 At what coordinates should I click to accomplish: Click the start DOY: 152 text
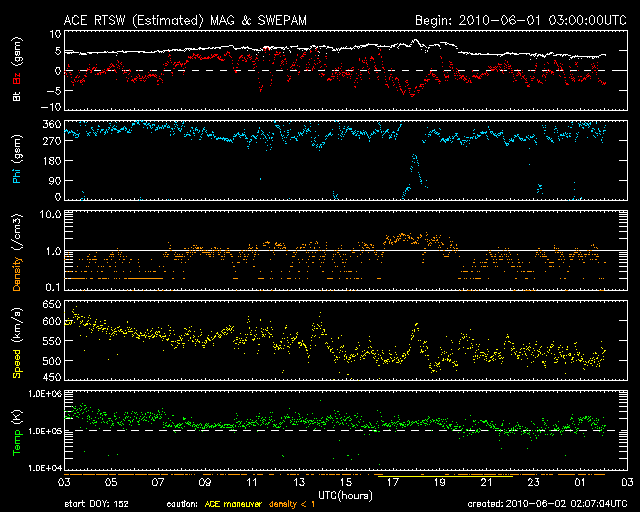tap(97, 504)
